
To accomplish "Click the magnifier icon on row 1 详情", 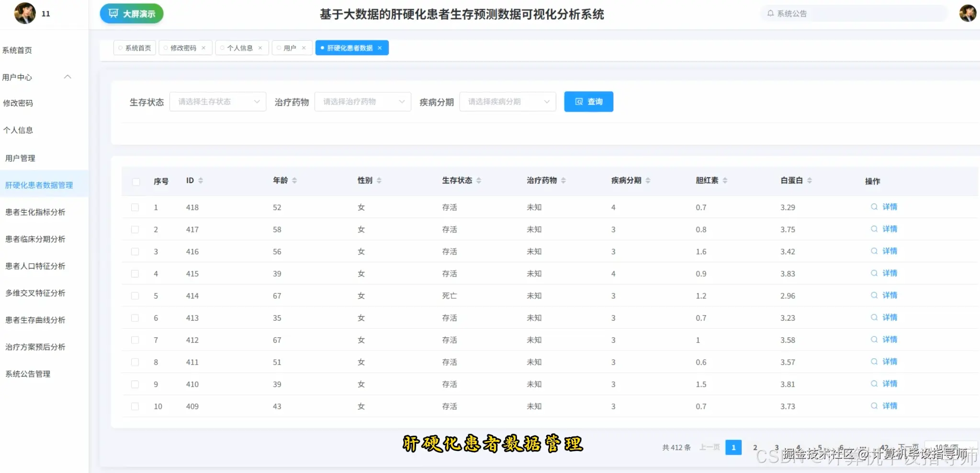I will coord(875,207).
